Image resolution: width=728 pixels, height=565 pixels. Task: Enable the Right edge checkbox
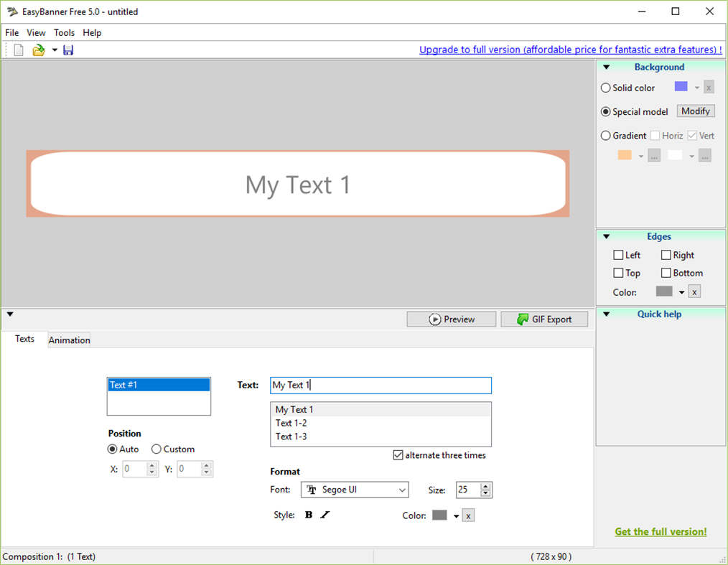(666, 255)
